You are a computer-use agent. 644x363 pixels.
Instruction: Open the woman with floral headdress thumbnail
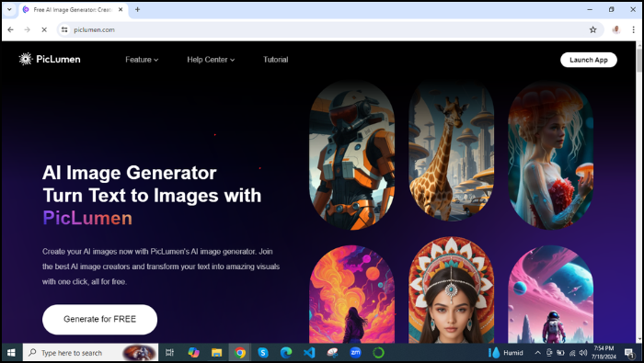(x=451, y=290)
